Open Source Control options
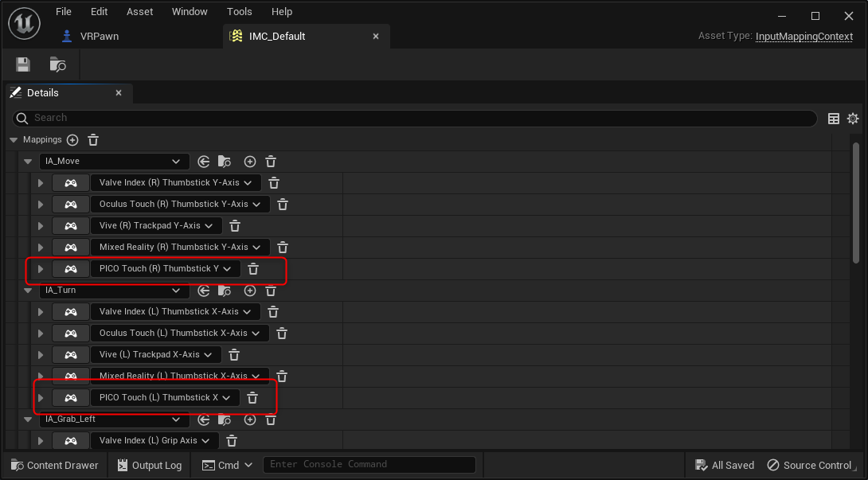The image size is (868, 480). click(809, 465)
